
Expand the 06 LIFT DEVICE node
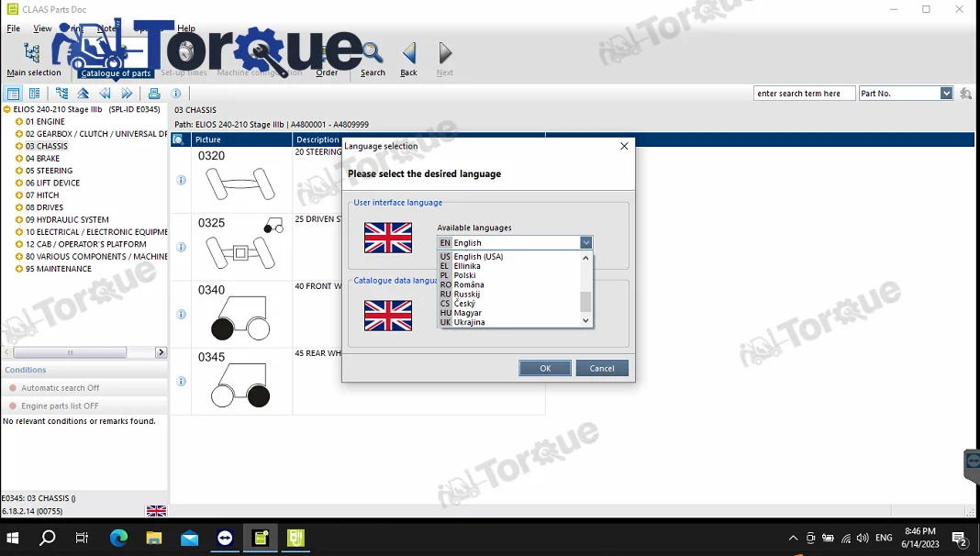click(x=19, y=183)
